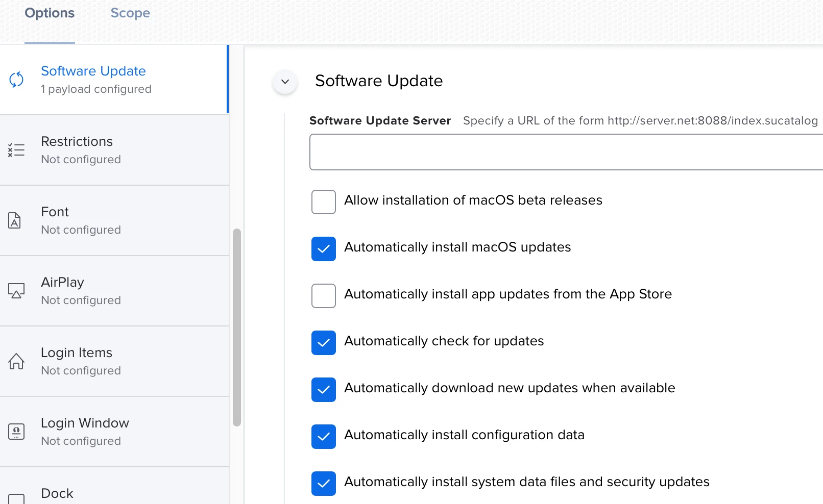The height and width of the screenshot is (504, 823).
Task: Enable Allow installation of macOS beta releases
Action: coord(324,202)
